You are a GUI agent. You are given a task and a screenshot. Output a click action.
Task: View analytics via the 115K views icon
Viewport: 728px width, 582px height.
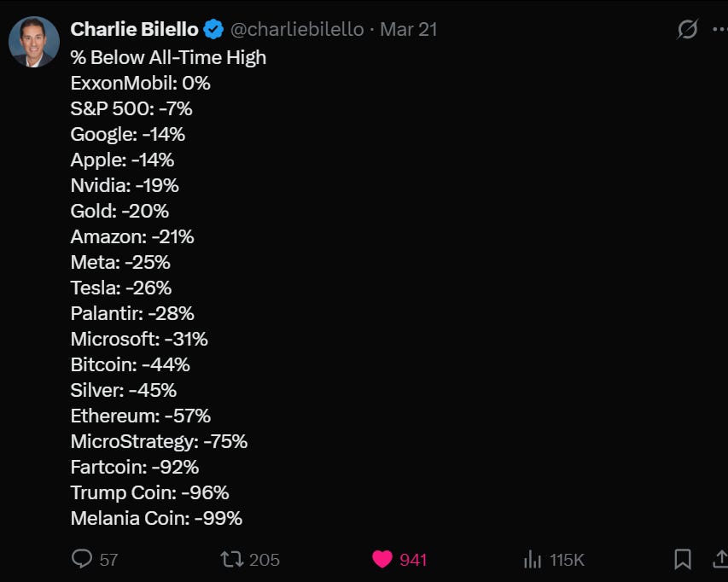[x=533, y=559]
